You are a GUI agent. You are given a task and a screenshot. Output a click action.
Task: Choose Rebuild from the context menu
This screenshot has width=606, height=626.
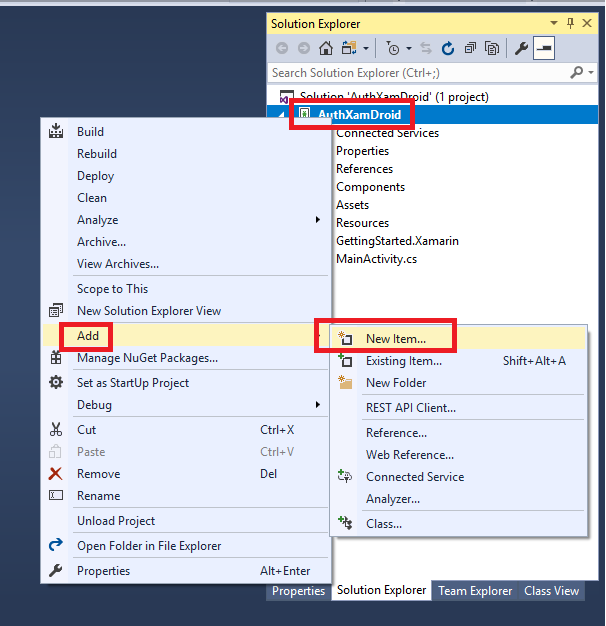pyautogui.click(x=186, y=154)
